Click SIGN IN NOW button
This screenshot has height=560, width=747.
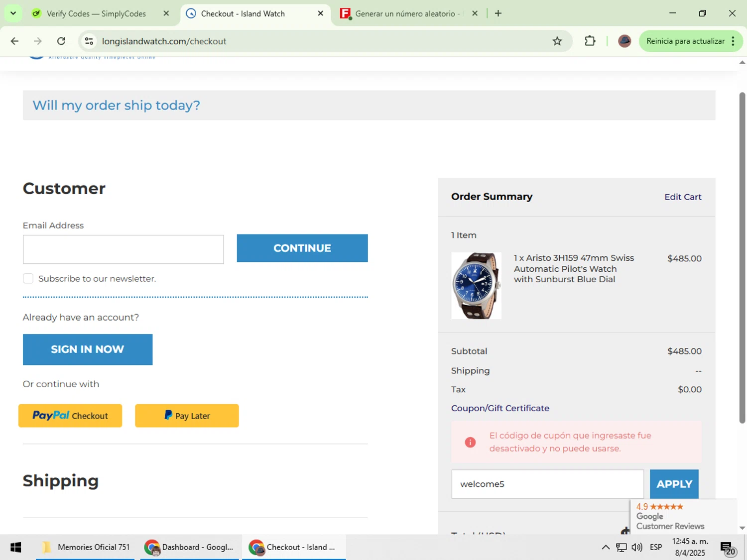tap(88, 349)
